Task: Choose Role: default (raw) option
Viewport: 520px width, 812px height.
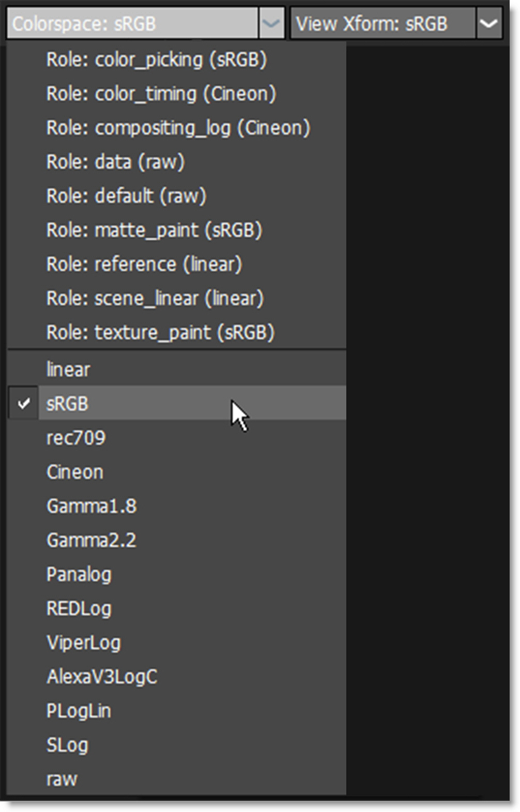Action: (x=126, y=196)
